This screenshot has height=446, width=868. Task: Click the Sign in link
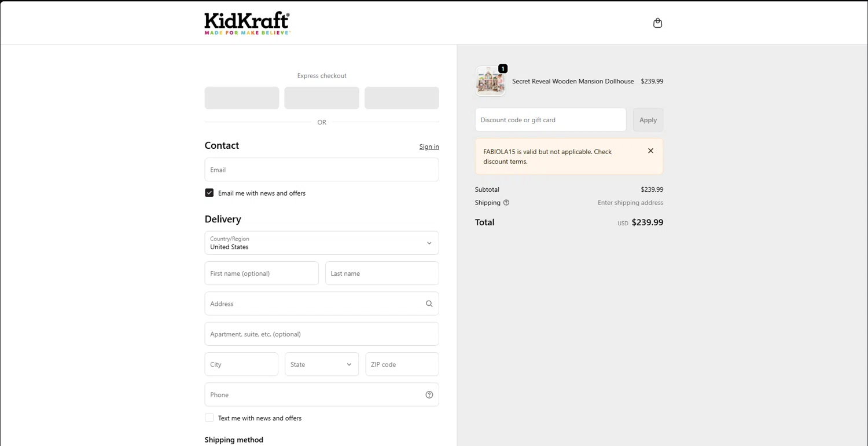429,147
